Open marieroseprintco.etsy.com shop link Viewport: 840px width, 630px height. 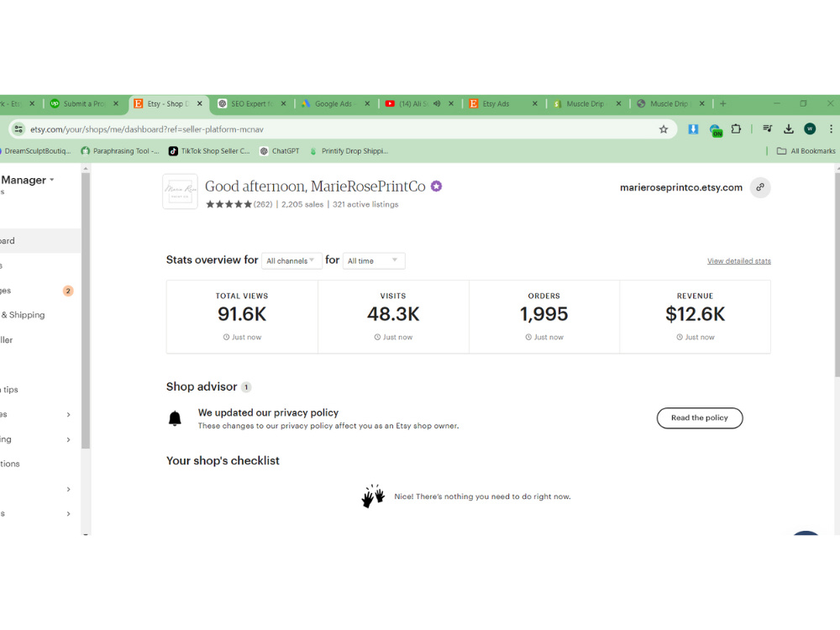681,187
